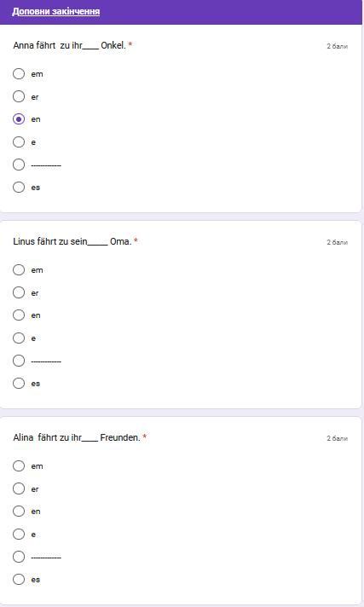Pick 'en' for the Linus Oma sentence
The image size is (364, 607).
click(x=19, y=315)
